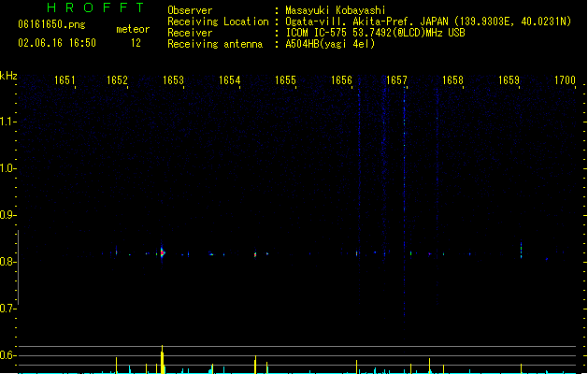The image size is (588, 374).
Task: Click the 1652 time axis label
Action: pos(118,80)
